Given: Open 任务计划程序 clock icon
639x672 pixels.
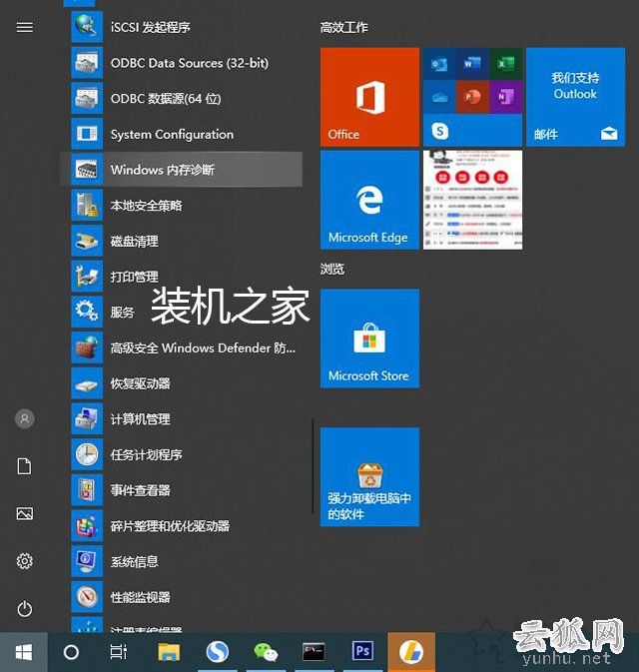Looking at the screenshot, I should point(87,454).
